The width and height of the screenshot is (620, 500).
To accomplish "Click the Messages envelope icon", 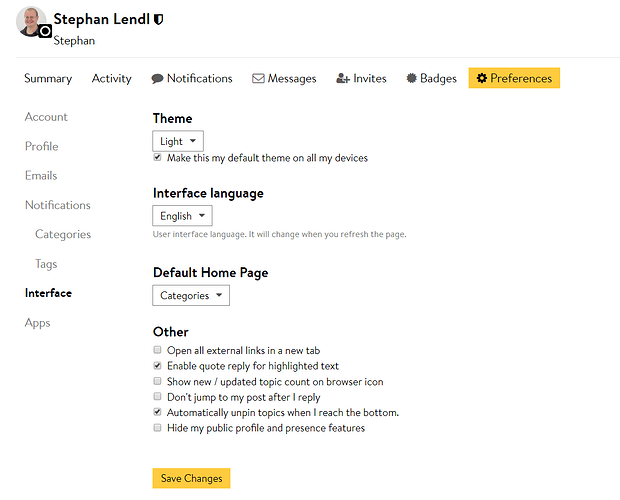I will pos(258,78).
